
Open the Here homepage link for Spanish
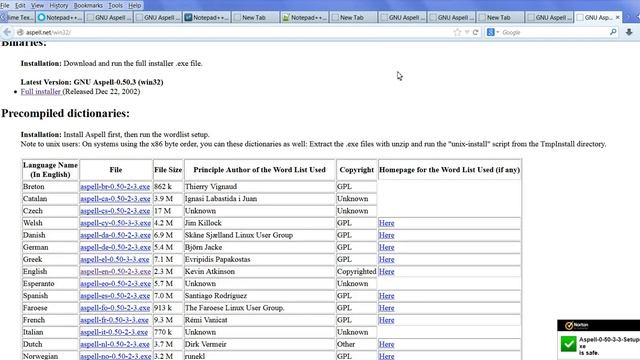387,296
